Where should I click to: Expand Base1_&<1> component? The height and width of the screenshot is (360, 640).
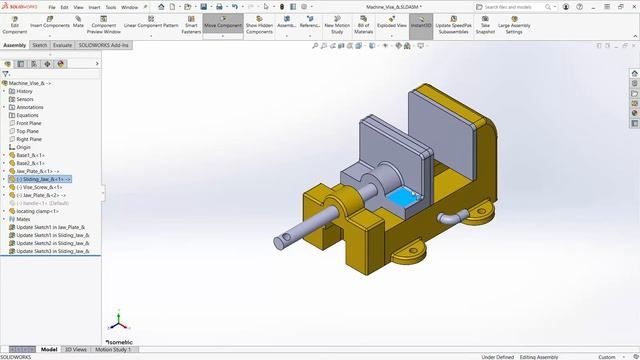click(x=4, y=155)
